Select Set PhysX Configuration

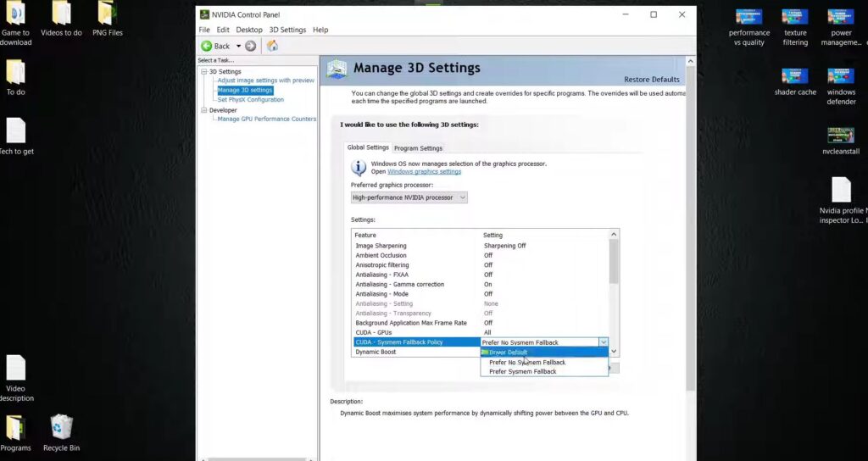250,100
